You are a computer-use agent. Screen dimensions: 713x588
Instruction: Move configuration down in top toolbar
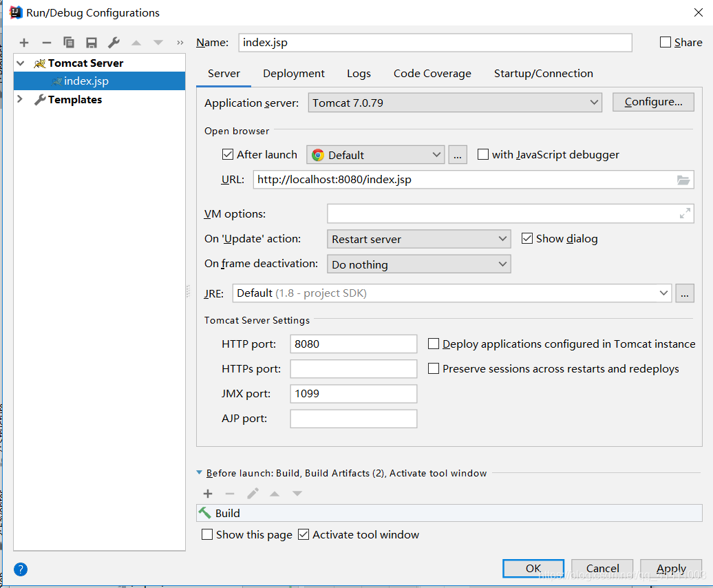pyautogui.click(x=158, y=43)
